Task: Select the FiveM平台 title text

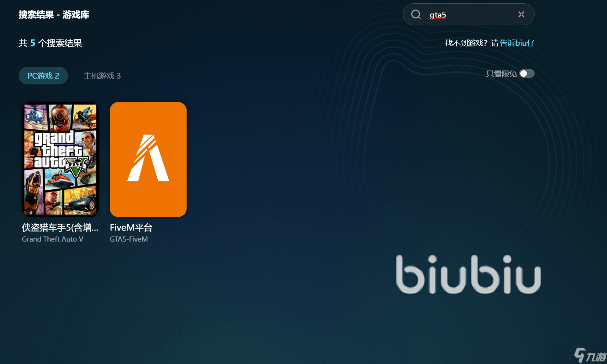Action: coord(131,228)
